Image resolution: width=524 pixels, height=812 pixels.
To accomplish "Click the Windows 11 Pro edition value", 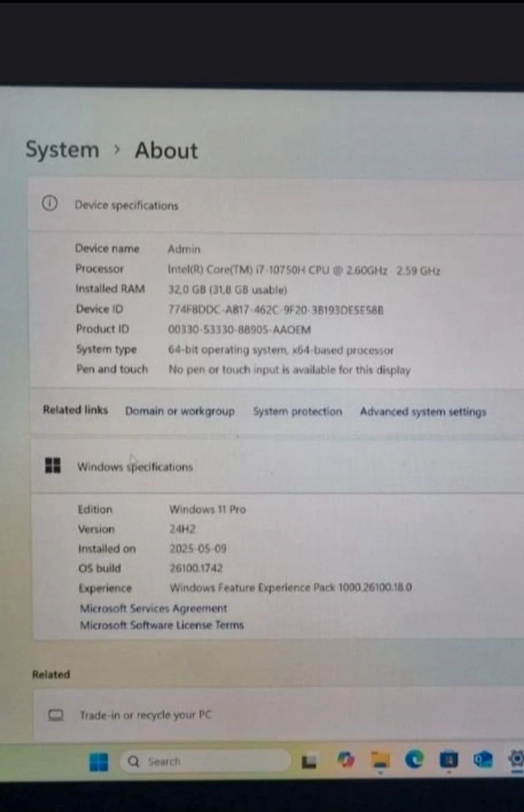I will point(207,509).
